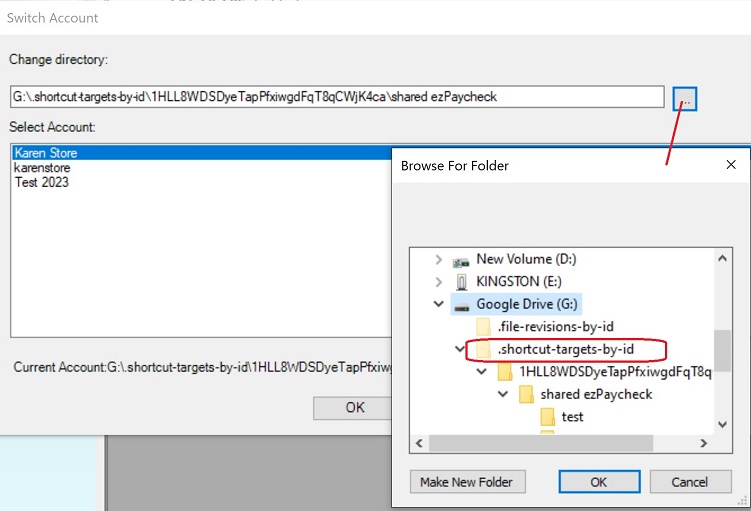Screen dimensions: 751x511
Task: Select the .file-revisions-by-id folder
Action: [556, 327]
